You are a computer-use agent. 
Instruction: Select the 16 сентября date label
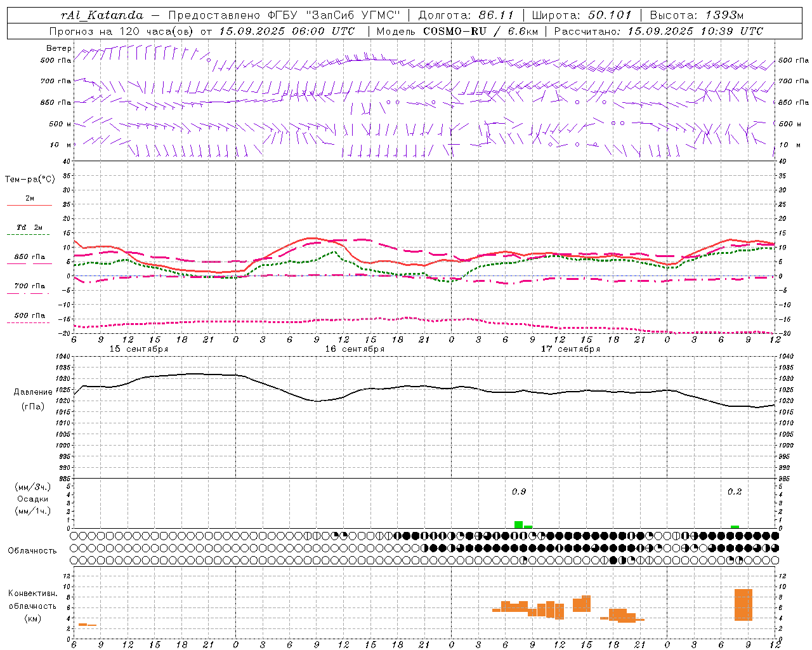pyautogui.click(x=355, y=349)
